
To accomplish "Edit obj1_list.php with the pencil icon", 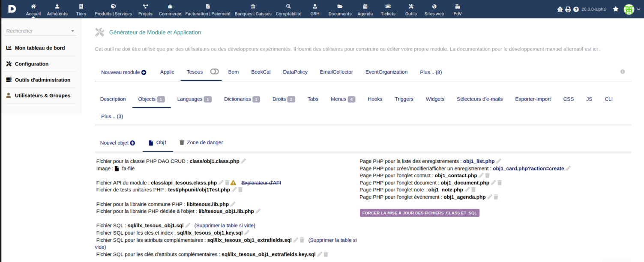I will (499, 161).
